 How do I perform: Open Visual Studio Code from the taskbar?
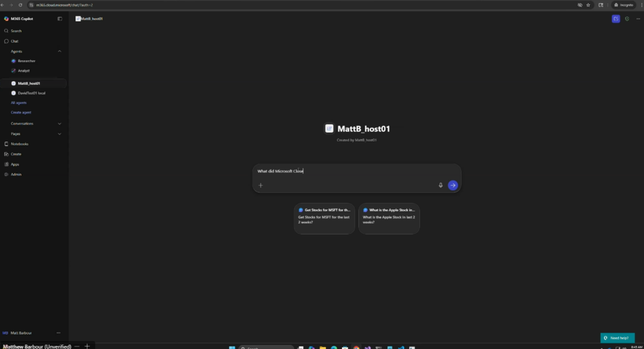tap(401, 347)
